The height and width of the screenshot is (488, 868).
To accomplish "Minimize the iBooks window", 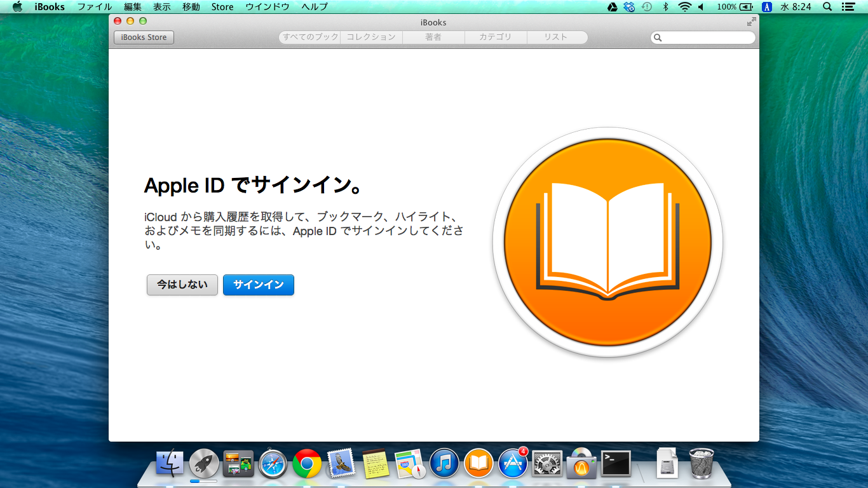I will coord(130,21).
